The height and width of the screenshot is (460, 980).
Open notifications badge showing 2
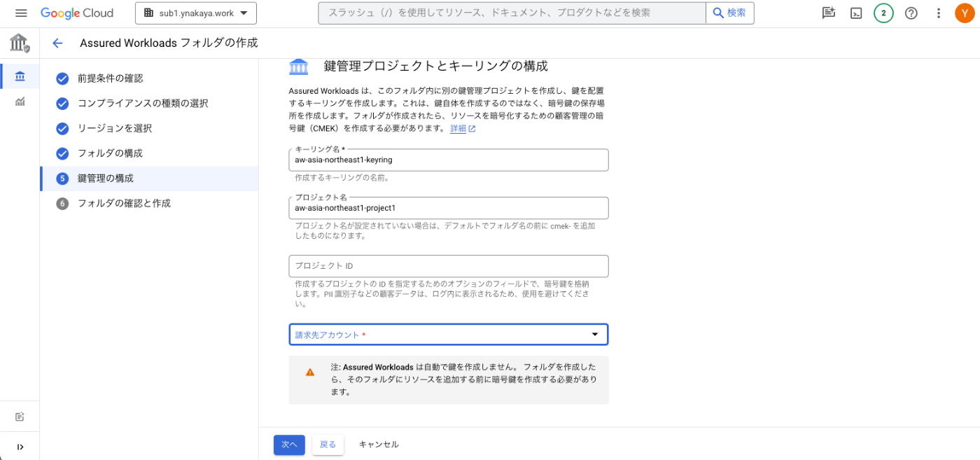(x=883, y=13)
